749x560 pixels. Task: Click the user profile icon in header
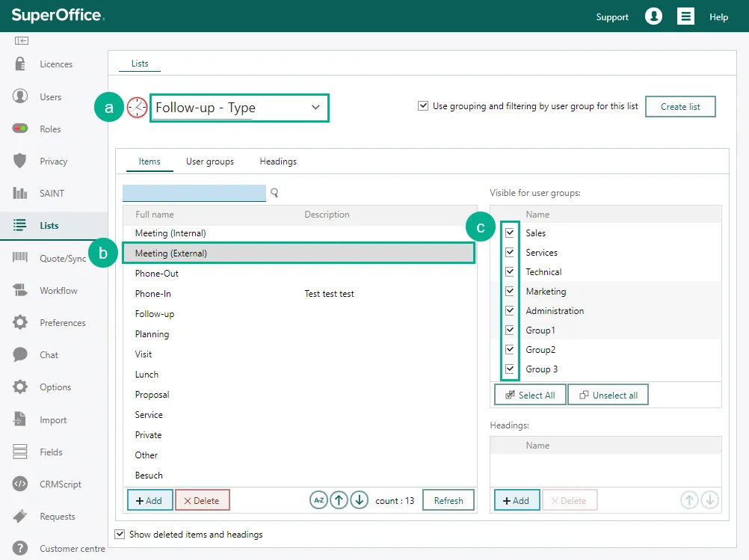653,16
